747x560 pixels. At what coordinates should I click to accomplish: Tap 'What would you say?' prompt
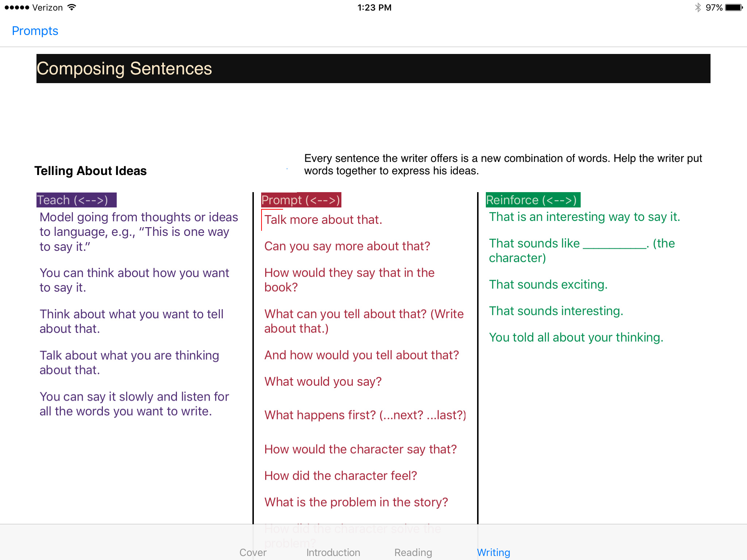323,381
